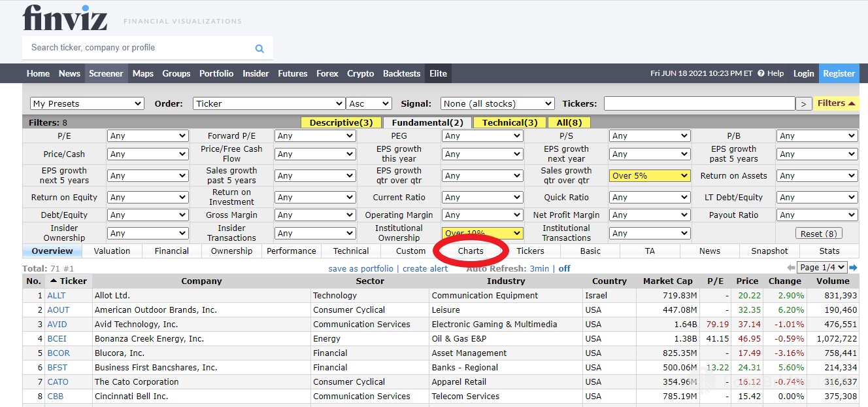Viewport: 868px width, 407px height.
Task: Open Maps in the navigation bar
Action: tap(142, 73)
